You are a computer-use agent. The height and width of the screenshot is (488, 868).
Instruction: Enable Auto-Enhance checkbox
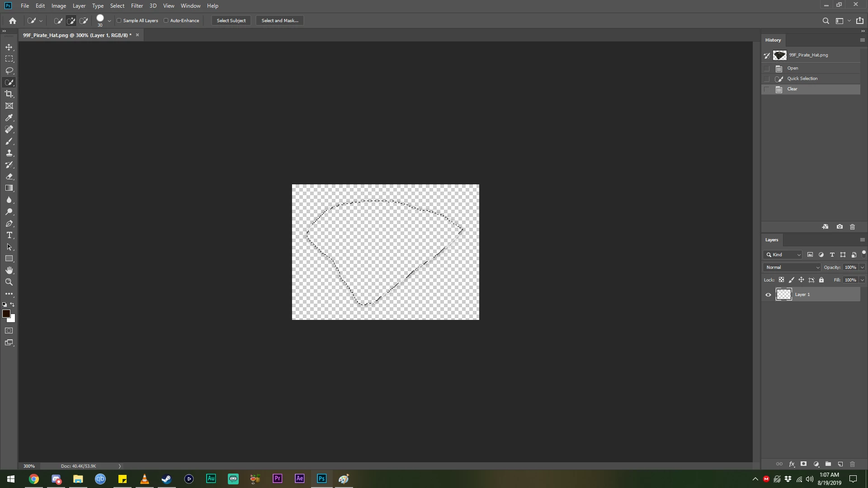tap(166, 20)
